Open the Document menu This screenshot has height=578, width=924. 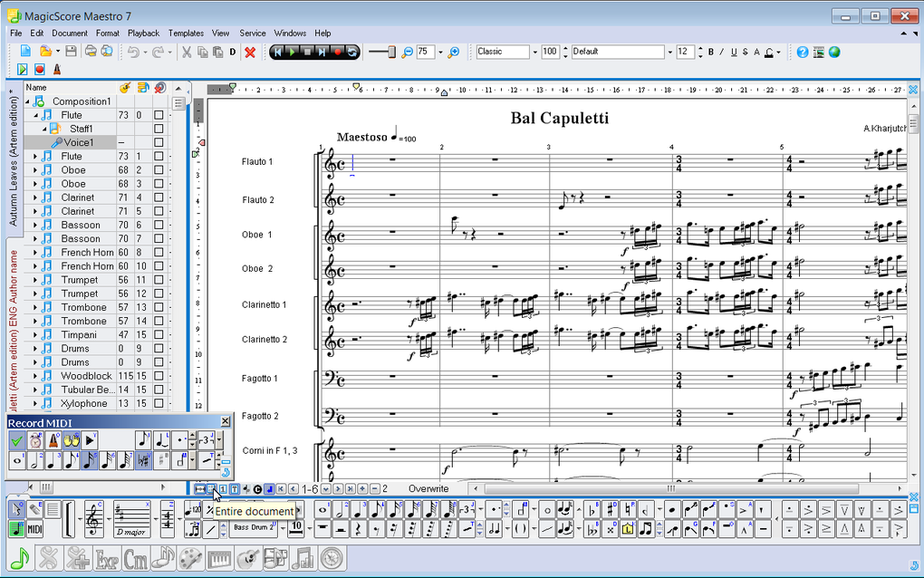[x=70, y=33]
